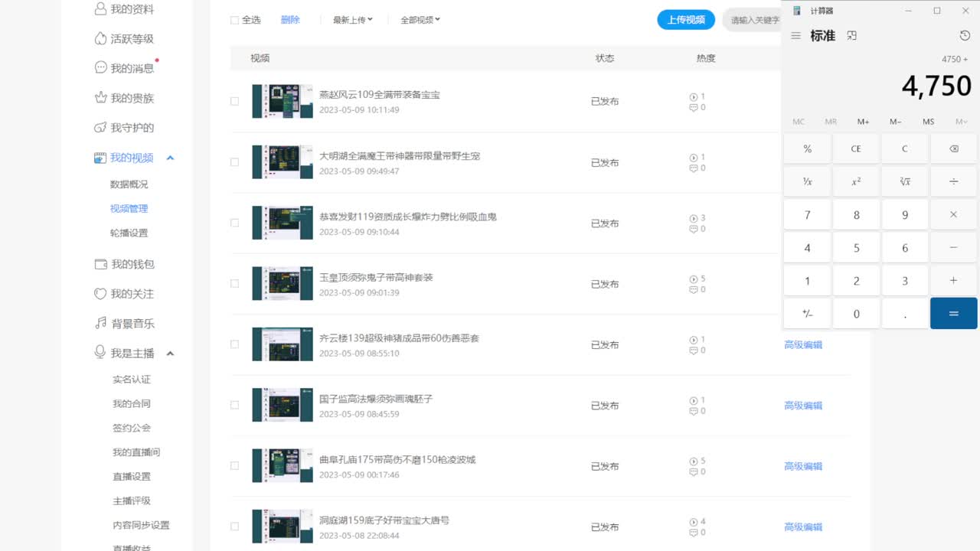Image resolution: width=980 pixels, height=551 pixels.
Task: Click the 上传视频 upload button
Action: coord(686,19)
